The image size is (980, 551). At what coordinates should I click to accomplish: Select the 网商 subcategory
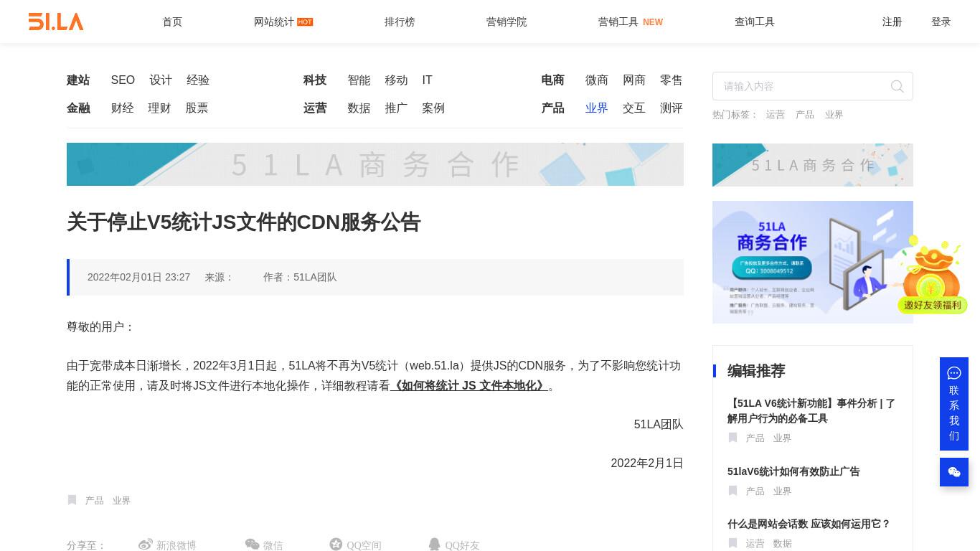(x=634, y=80)
